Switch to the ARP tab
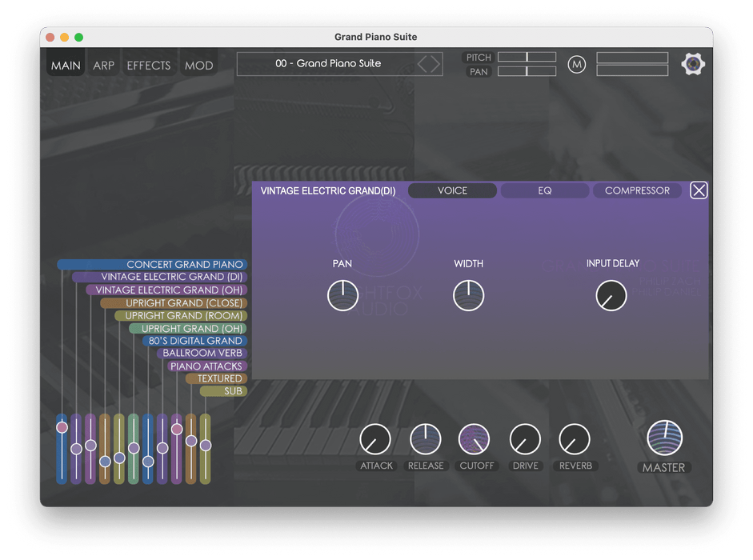Screen dimensions: 753x560 [x=103, y=66]
